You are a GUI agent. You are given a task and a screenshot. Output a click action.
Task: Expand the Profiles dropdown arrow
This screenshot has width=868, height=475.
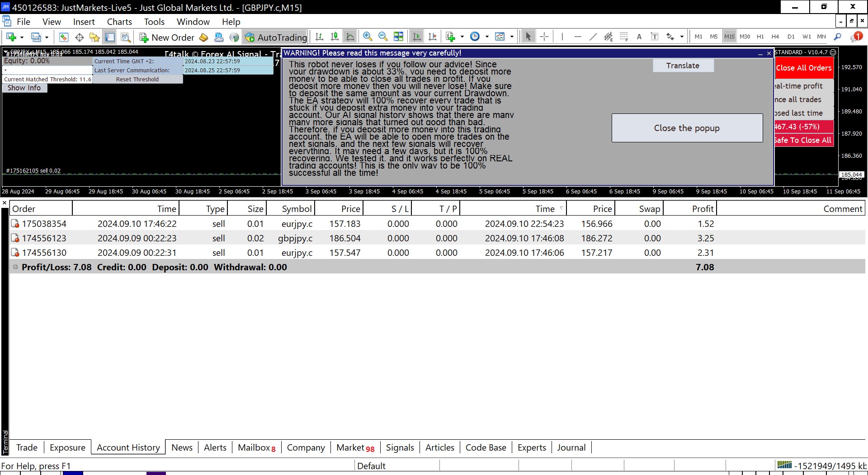(47, 37)
